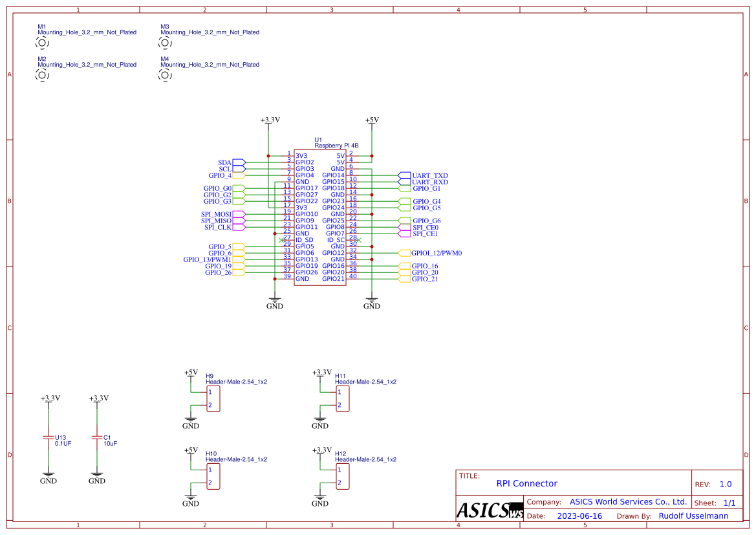The width and height of the screenshot is (756, 535).
Task: Toggle the no-connect flag on pin ID_SC
Action: pos(360,240)
